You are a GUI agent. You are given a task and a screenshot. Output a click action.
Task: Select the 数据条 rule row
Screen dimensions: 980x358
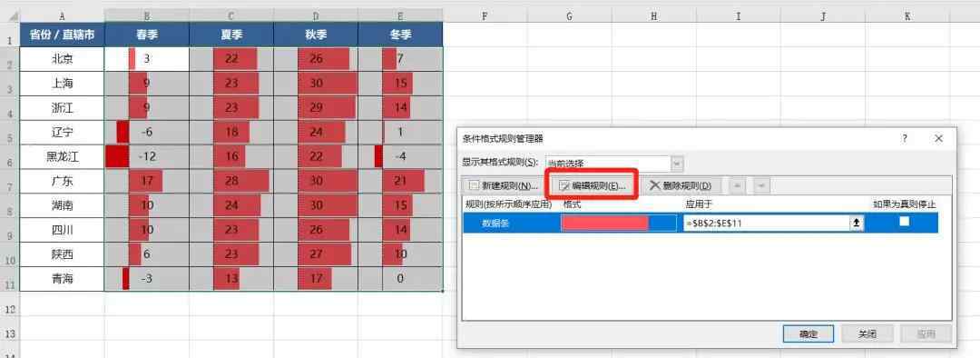(701, 223)
